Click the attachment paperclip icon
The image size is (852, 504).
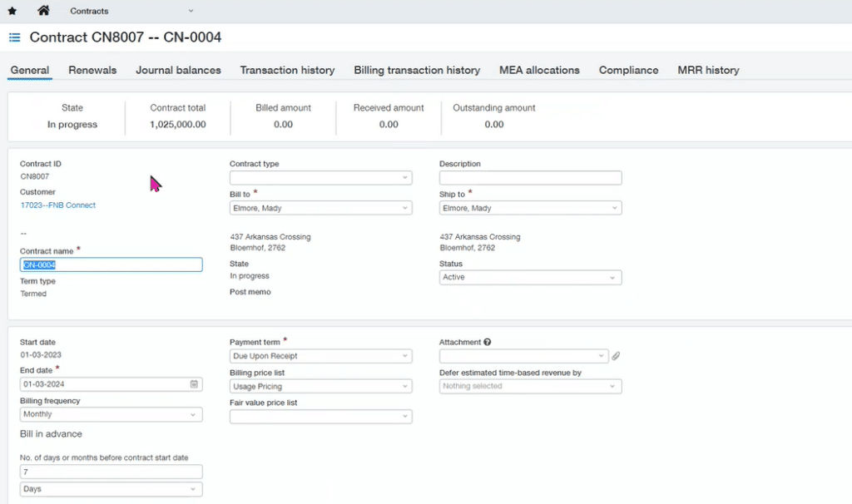pyautogui.click(x=616, y=356)
